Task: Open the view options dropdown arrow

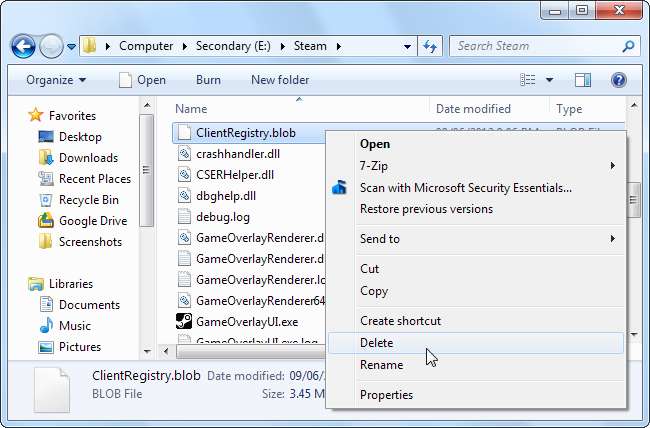Action: click(549, 80)
